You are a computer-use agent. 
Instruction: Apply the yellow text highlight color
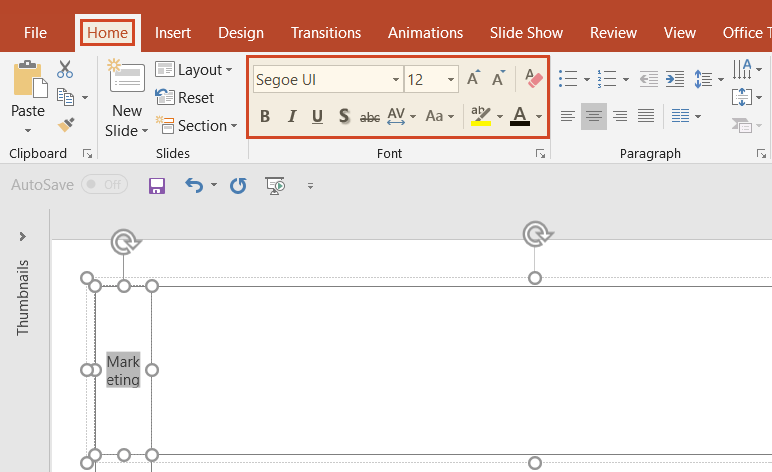[481, 116]
